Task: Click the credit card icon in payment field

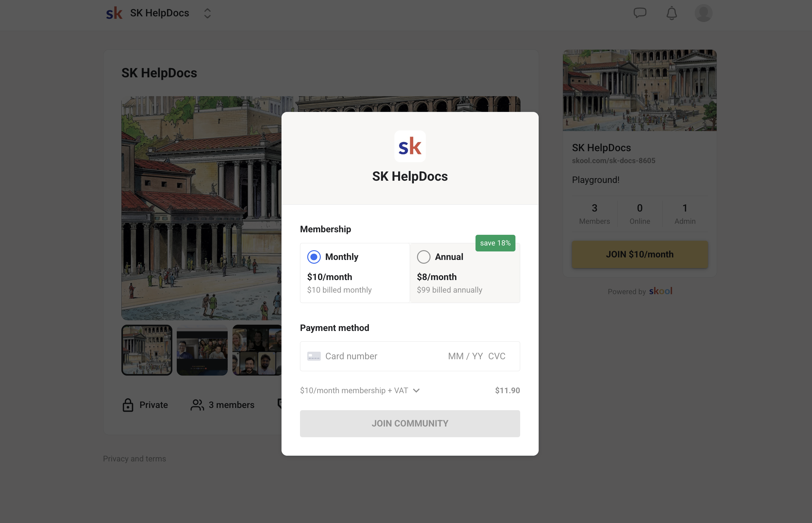Action: click(314, 356)
